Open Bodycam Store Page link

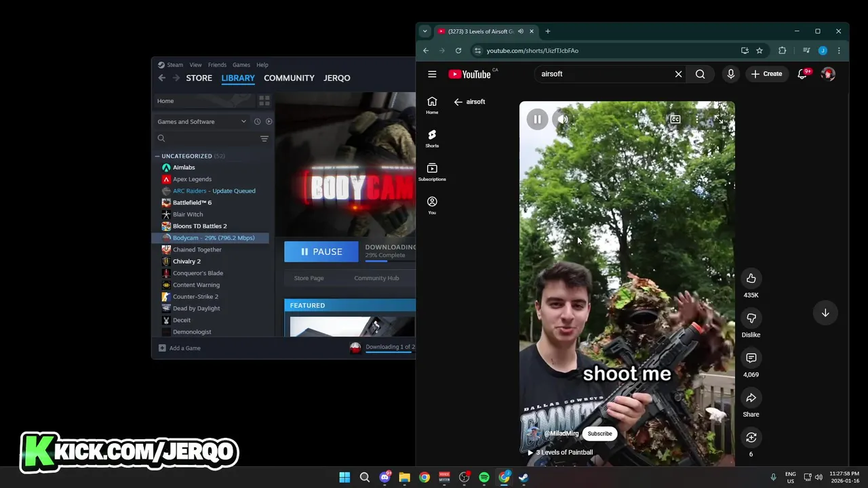[x=309, y=278]
